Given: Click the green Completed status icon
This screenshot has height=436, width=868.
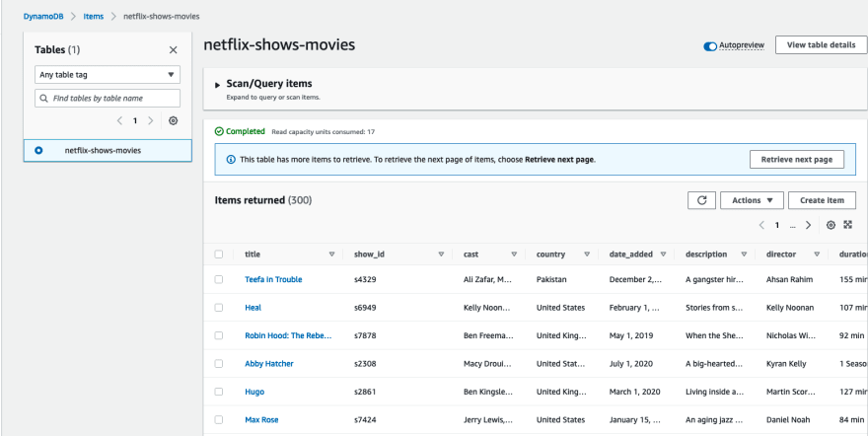Looking at the screenshot, I should (x=219, y=131).
